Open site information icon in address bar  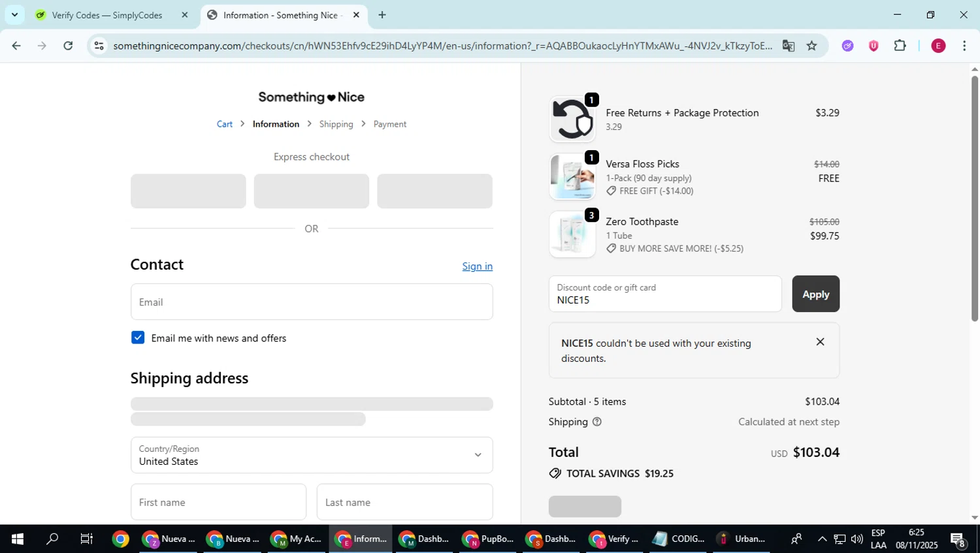coord(99,46)
